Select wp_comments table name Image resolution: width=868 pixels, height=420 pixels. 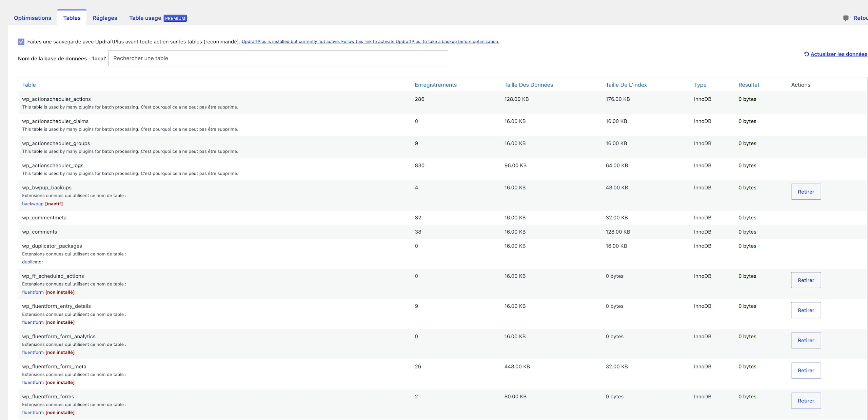pos(39,232)
